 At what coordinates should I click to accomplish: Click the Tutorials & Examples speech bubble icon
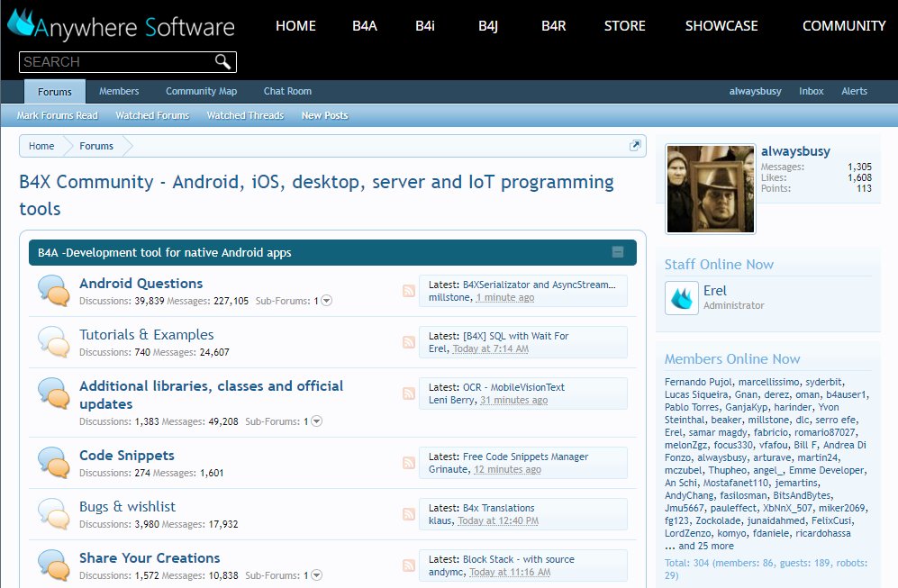coord(54,342)
